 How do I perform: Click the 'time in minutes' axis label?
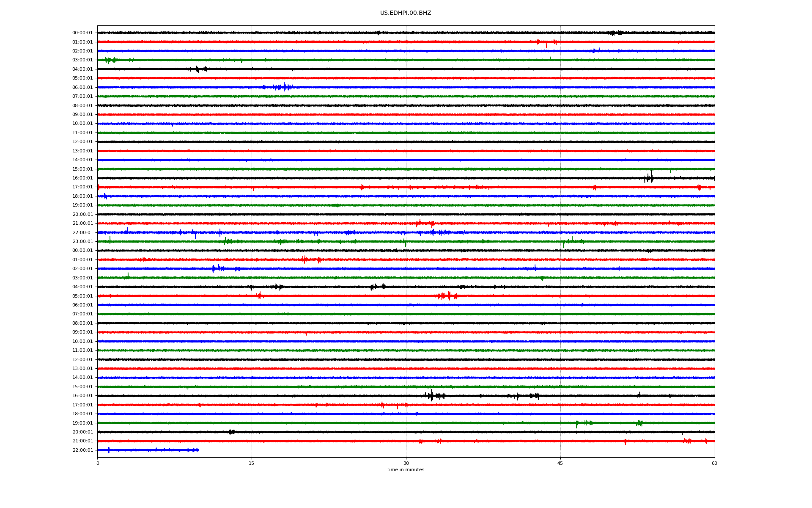coord(405,469)
